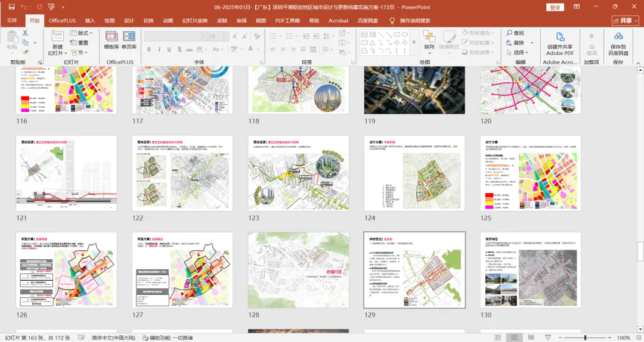Select the oval shape in shapes gallery

405,35
